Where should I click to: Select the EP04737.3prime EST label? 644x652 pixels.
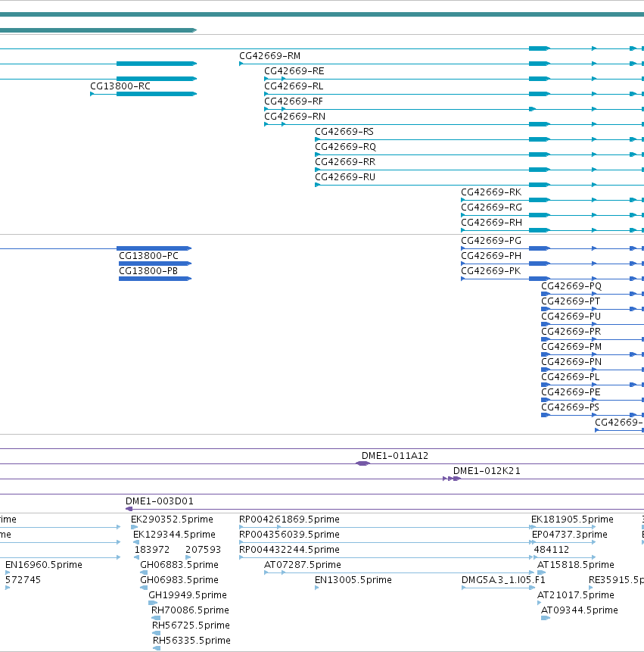(x=570, y=535)
